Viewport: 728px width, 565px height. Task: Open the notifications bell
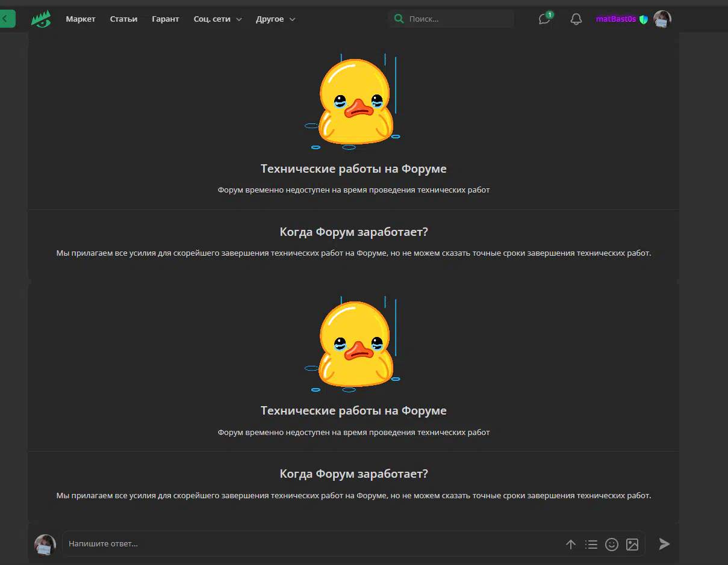pyautogui.click(x=576, y=19)
